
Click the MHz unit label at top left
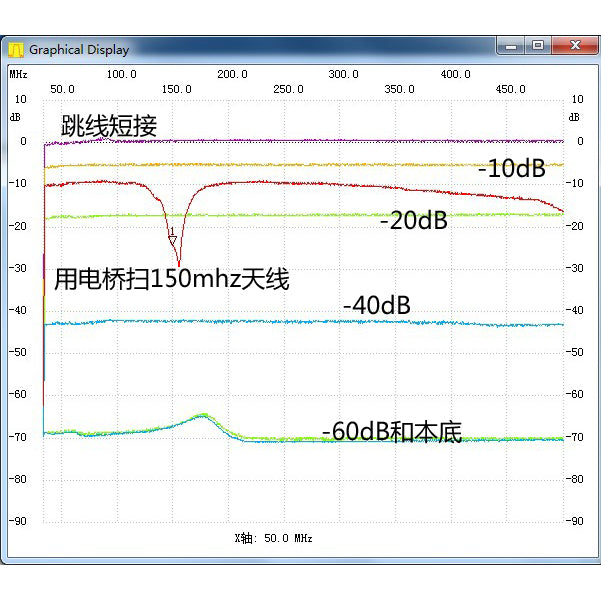(18, 74)
